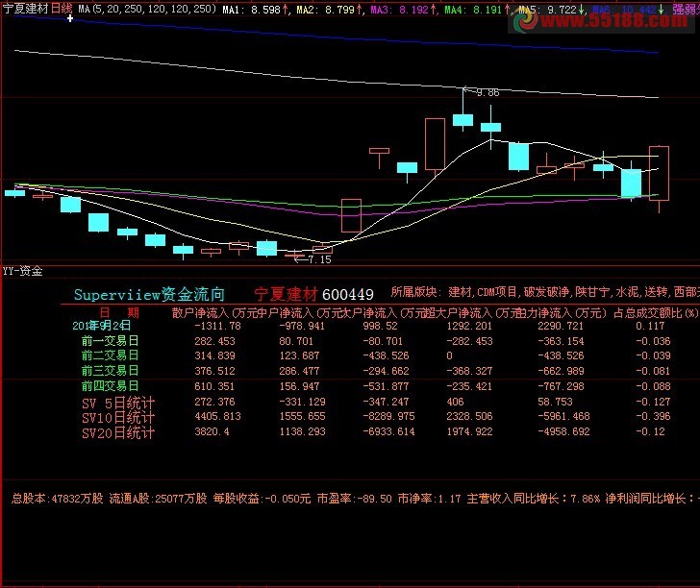Click the SV20日统计 row label
The width and height of the screenshot is (700, 588).
point(118,433)
